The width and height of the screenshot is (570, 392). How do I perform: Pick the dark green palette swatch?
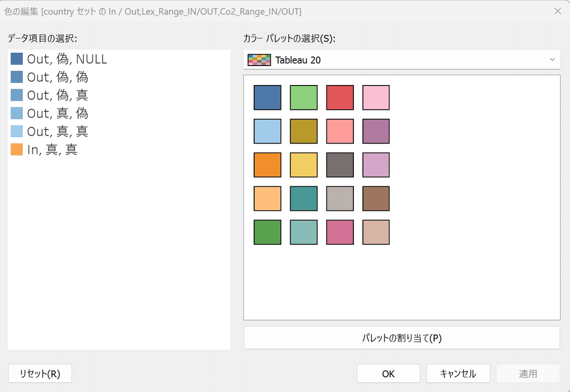[x=267, y=232]
